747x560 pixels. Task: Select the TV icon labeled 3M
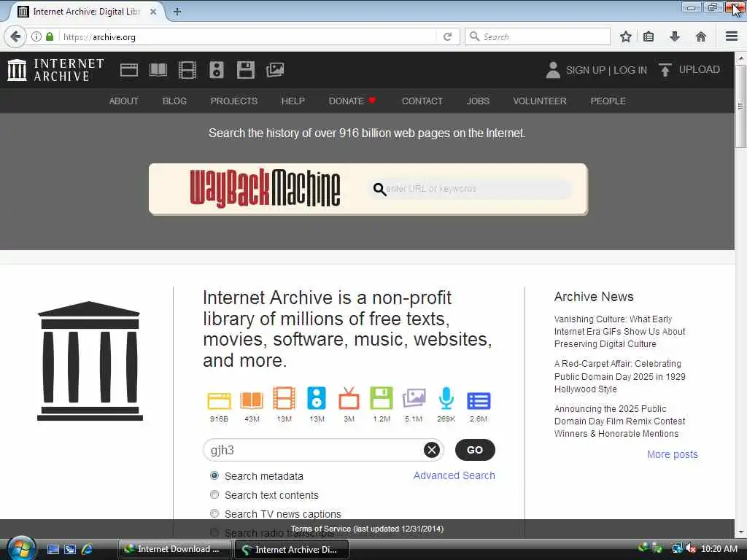[x=349, y=398]
